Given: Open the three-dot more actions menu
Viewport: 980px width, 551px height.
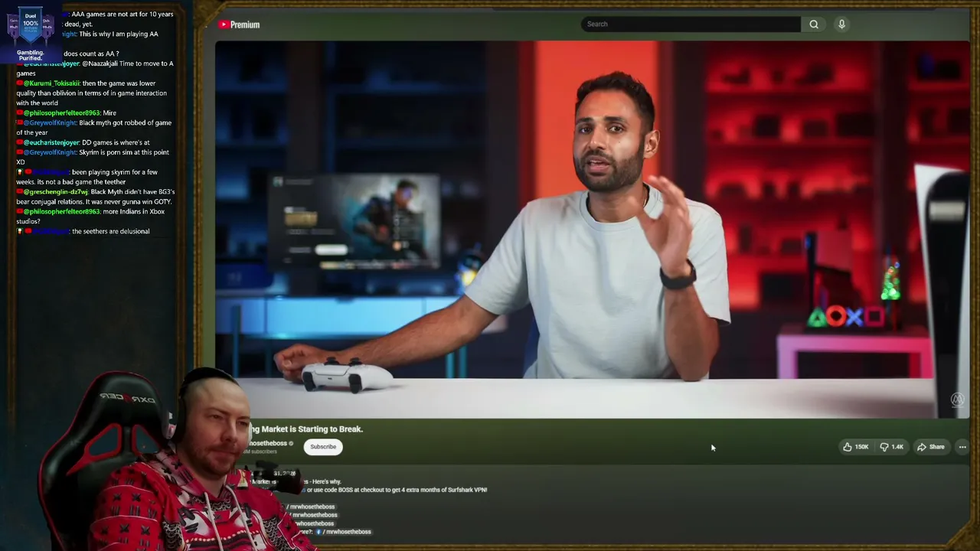Looking at the screenshot, I should point(962,447).
